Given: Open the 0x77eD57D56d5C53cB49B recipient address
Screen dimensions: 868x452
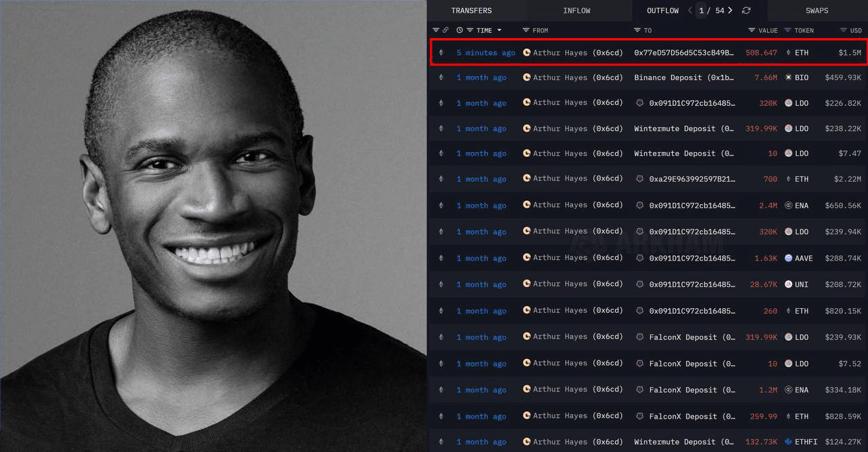Looking at the screenshot, I should point(684,52).
